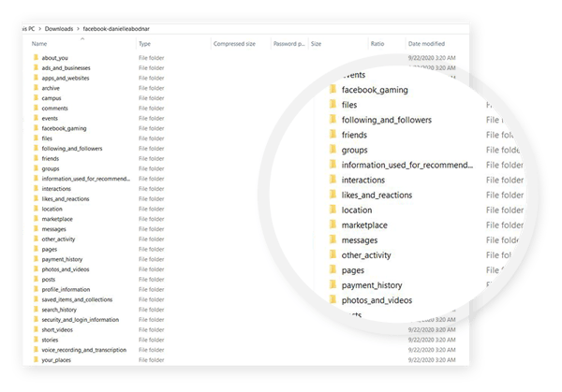Sort by Date modified column header
Screen dimensions: 562x392
tap(426, 44)
